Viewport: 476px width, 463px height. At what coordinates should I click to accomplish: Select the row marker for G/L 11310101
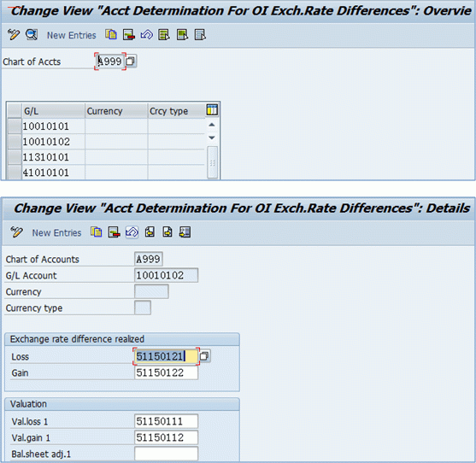point(15,157)
